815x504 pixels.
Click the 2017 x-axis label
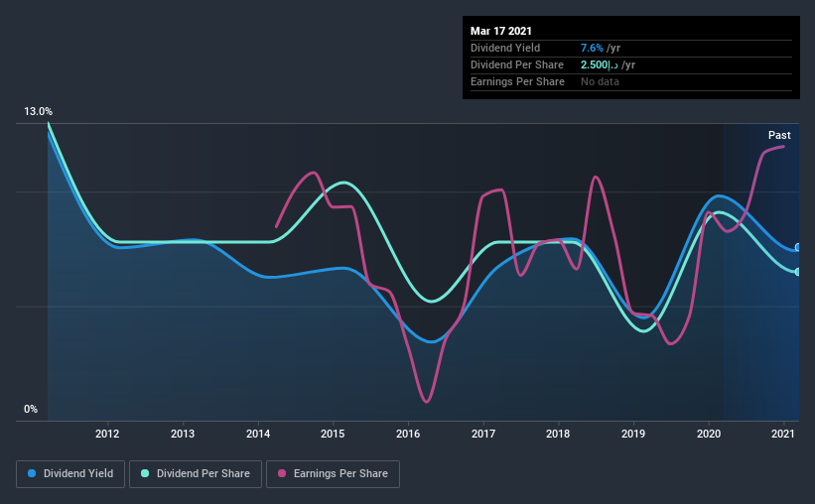[483, 434]
